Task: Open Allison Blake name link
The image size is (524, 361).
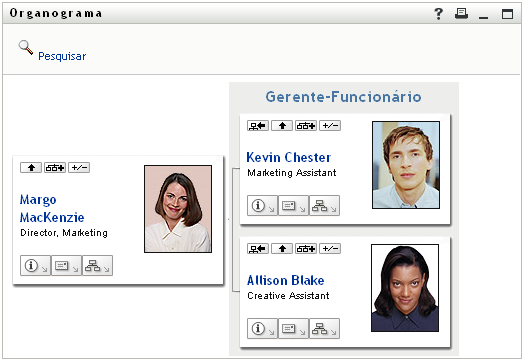Action: point(286,280)
